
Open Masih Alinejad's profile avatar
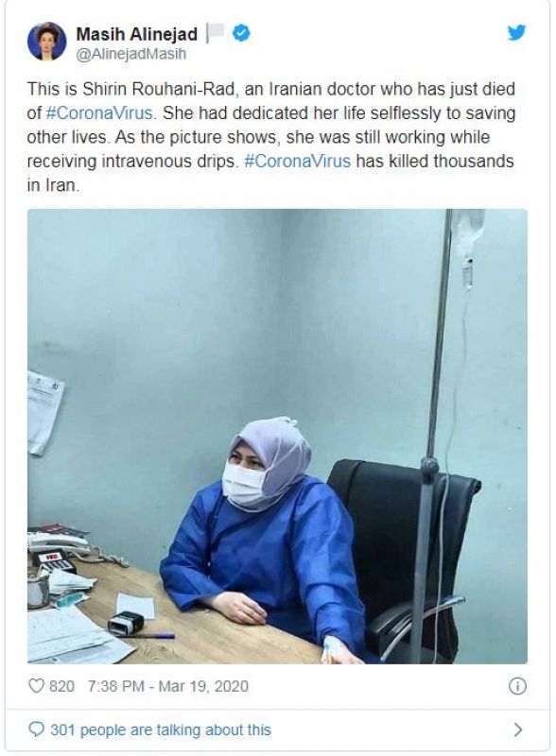coord(47,41)
